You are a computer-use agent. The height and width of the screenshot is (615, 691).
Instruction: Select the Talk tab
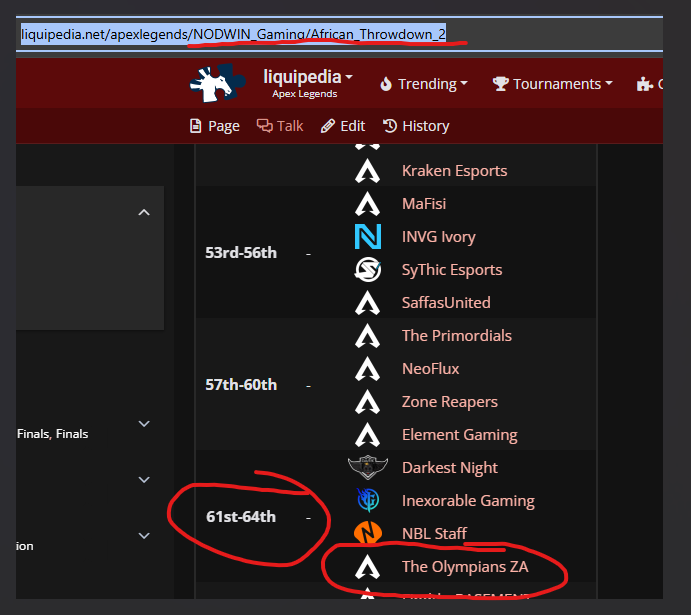(x=280, y=126)
